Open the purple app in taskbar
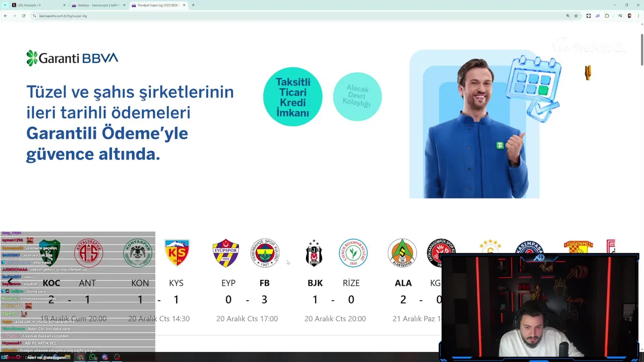This screenshot has width=644, height=362. click(105, 357)
